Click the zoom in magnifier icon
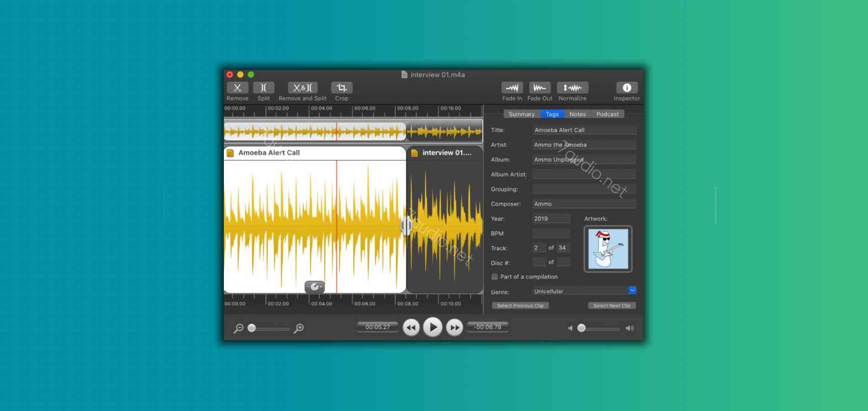The height and width of the screenshot is (411, 868). point(299,328)
